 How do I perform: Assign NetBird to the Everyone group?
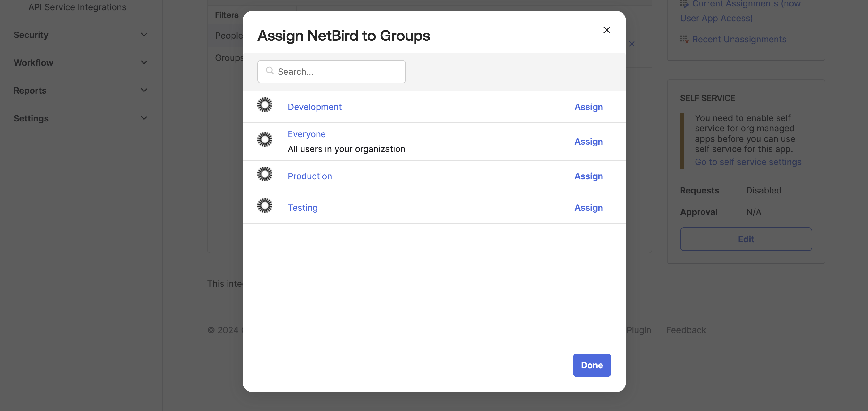tap(589, 141)
